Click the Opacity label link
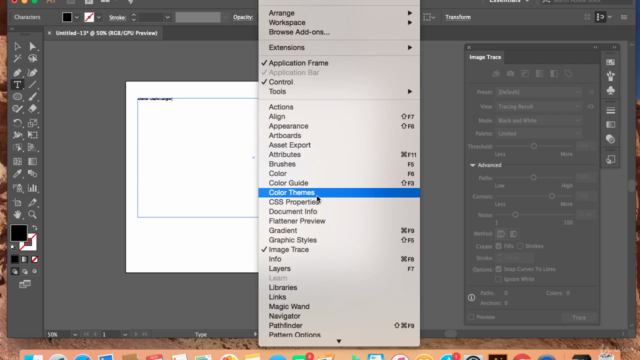This screenshot has height=360, width=640. pyautogui.click(x=243, y=17)
